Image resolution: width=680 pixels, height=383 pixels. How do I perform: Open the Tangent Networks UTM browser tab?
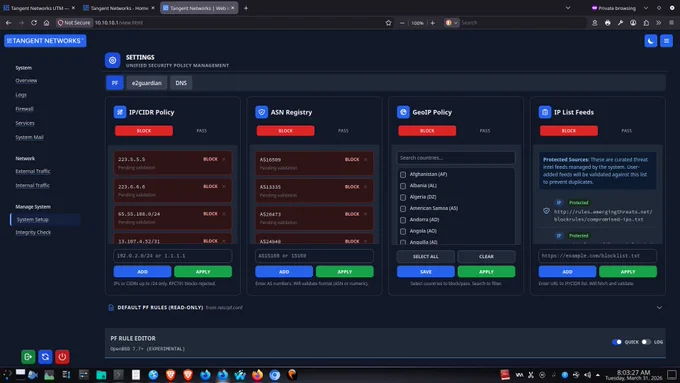click(x=39, y=8)
